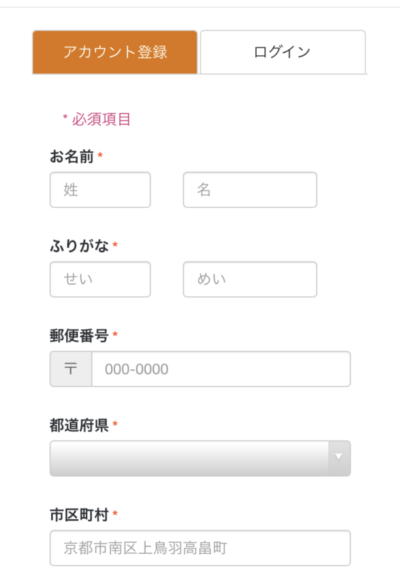Viewport: 400px width, 588px height.
Task: Click the ふりがな field label
Action: tap(79, 246)
